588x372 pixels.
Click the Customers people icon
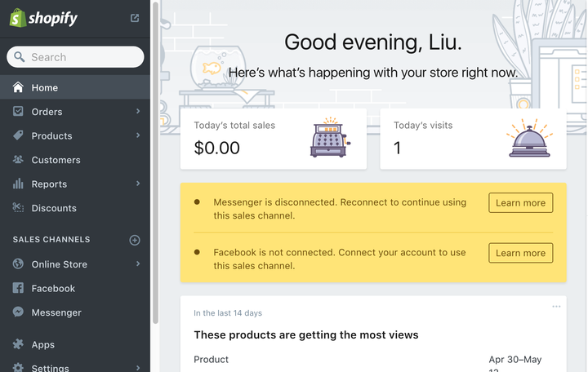[x=18, y=160]
